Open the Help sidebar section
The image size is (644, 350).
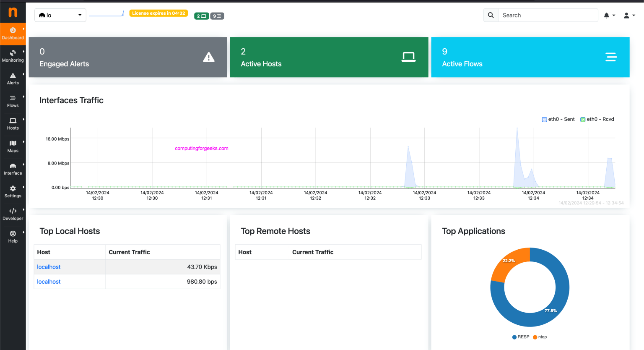pos(13,237)
